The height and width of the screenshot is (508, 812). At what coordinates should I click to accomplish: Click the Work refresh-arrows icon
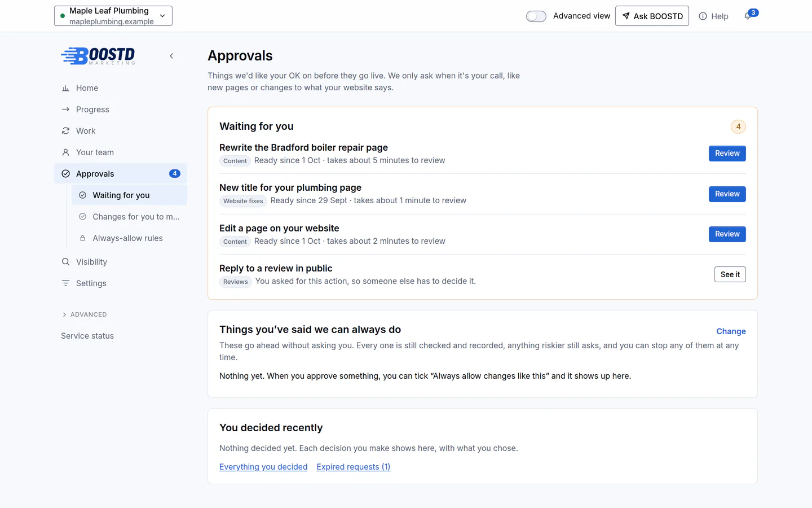[65, 131]
